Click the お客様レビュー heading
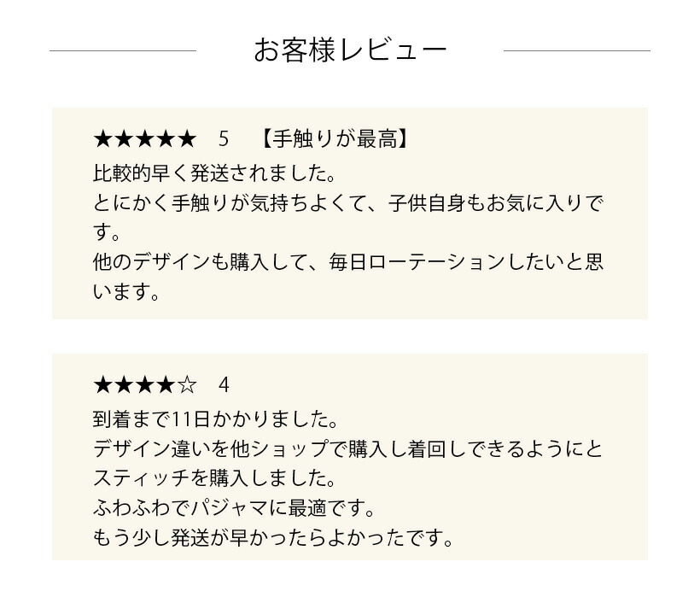Viewport: 700px width, 597px height. (350, 50)
